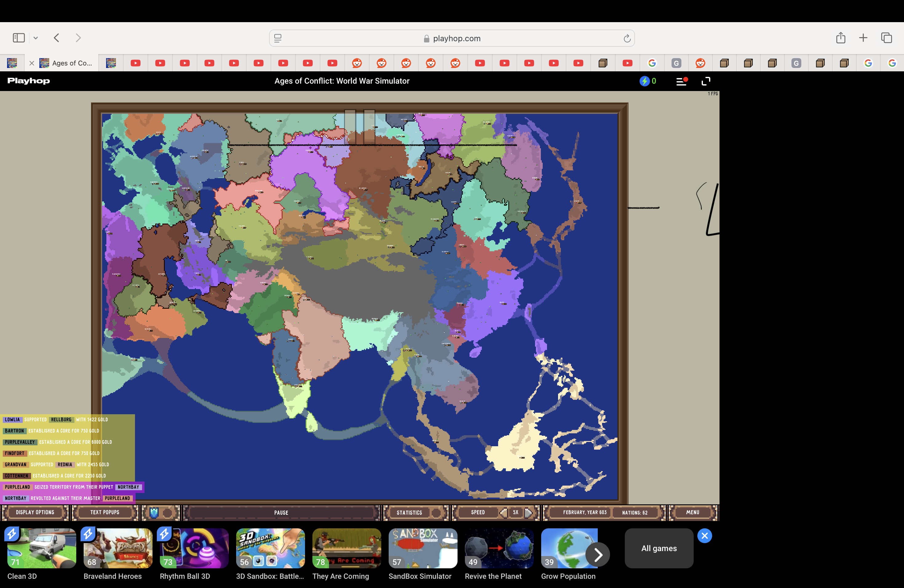Click the playhop.com address field
904x588 pixels.
point(452,38)
